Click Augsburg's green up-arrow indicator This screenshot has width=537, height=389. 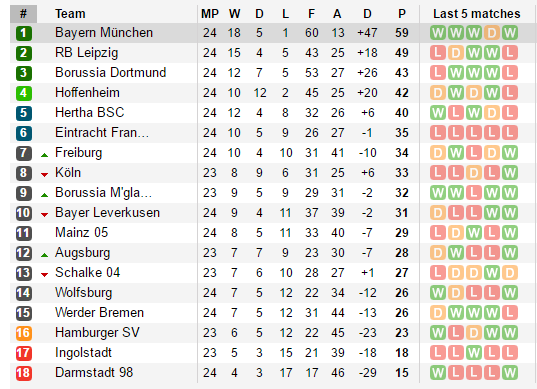pyautogui.click(x=44, y=255)
